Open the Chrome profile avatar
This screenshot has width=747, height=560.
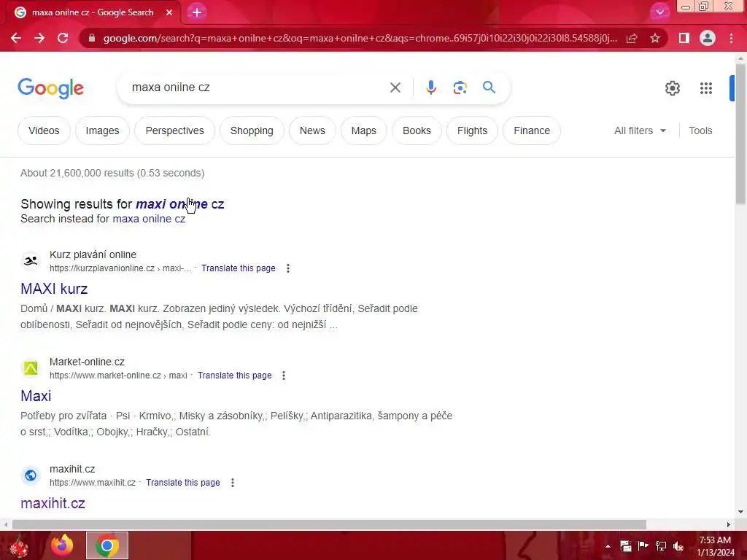[x=708, y=38]
